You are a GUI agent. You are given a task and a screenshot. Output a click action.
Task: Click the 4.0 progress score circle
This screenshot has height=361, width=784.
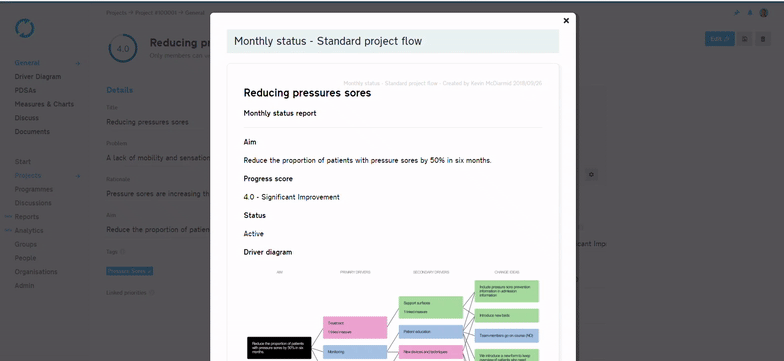[x=122, y=48]
